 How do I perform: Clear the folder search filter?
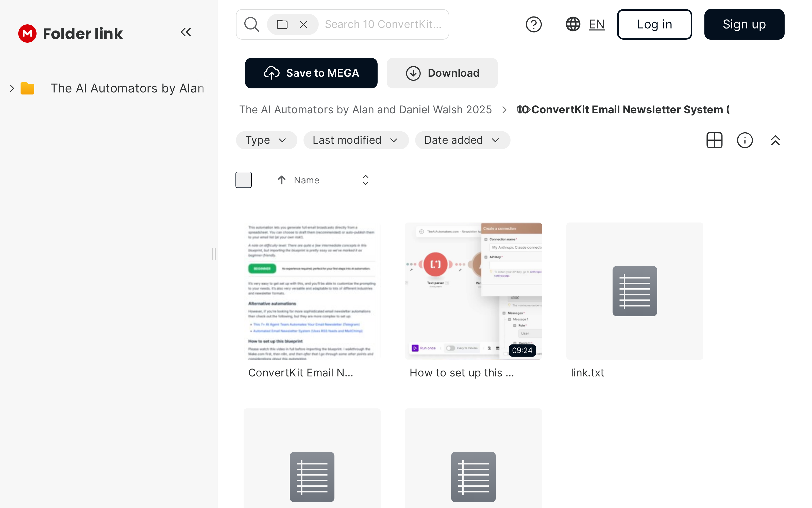coord(303,25)
